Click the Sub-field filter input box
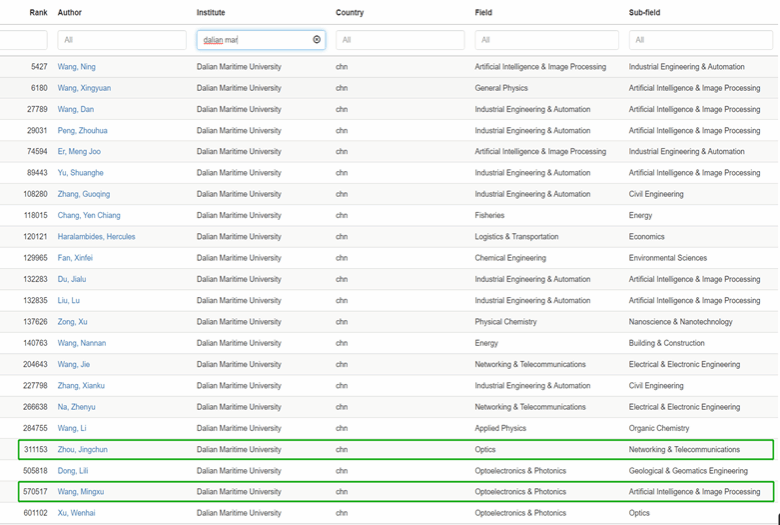Screen dimensions: 780x525 click(700, 40)
